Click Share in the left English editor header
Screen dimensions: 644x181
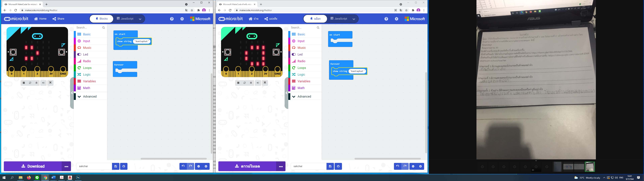(x=58, y=19)
